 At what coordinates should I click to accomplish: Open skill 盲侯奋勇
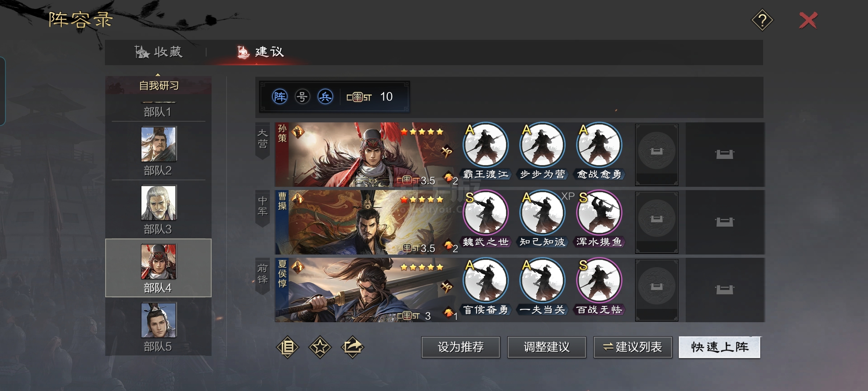(486, 287)
